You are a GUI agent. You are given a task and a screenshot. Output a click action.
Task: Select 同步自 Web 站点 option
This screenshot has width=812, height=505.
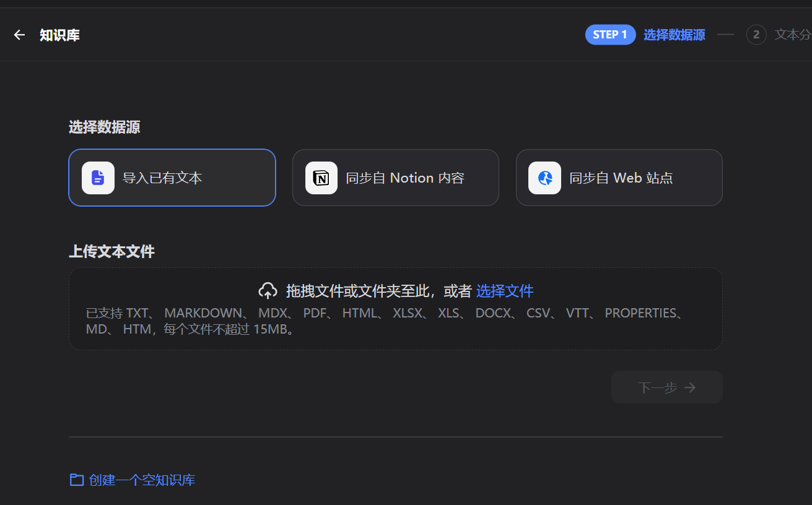(x=619, y=178)
